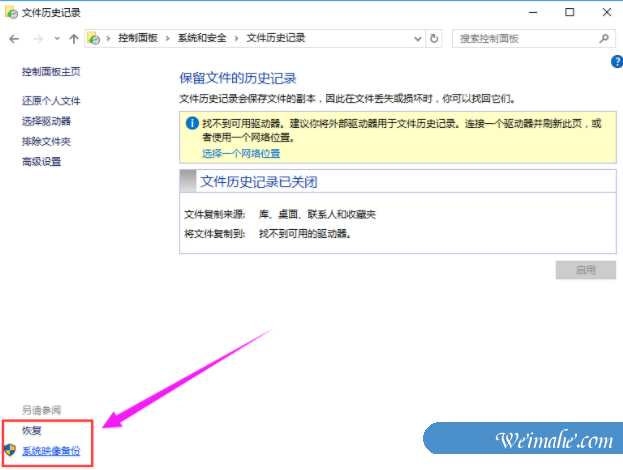
Task: Expand chevron before 控制面板 breadcrumb
Action: tap(108, 39)
